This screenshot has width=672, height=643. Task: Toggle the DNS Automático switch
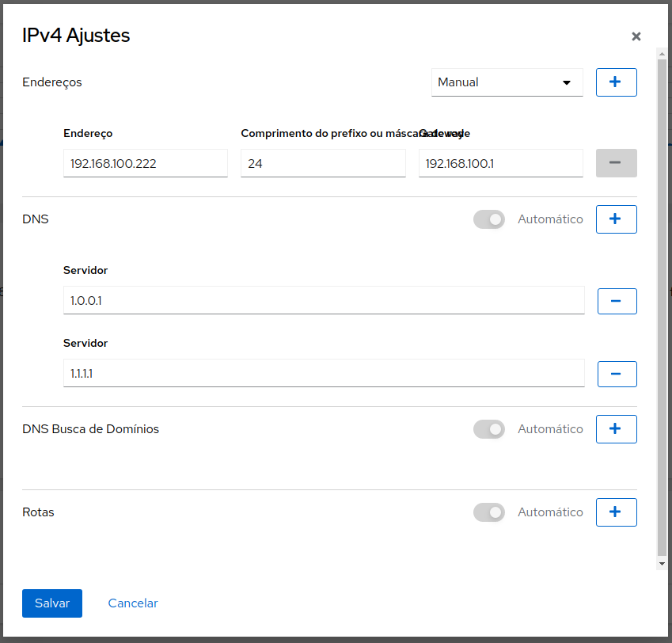point(489,219)
